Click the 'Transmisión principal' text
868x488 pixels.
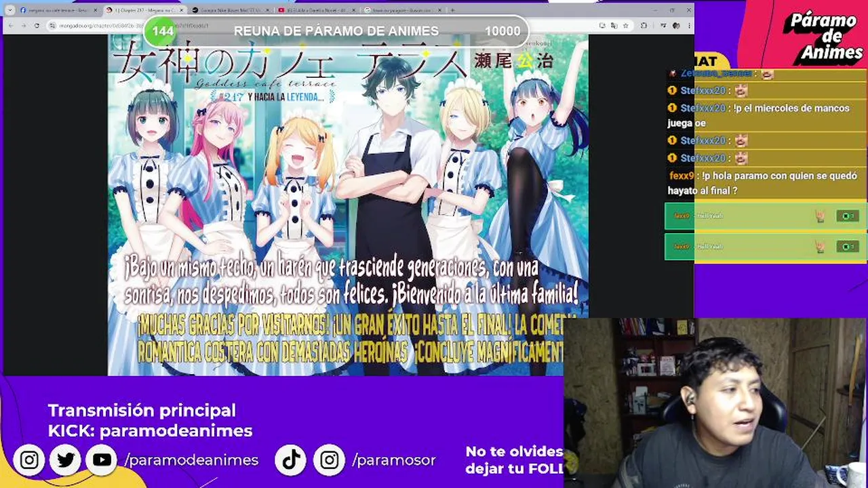142,410
